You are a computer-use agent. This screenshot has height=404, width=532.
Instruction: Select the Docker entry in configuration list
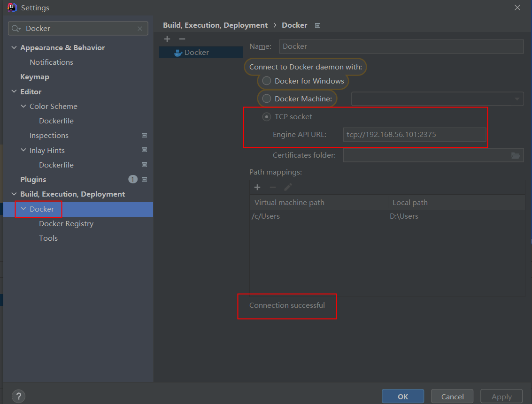click(201, 53)
